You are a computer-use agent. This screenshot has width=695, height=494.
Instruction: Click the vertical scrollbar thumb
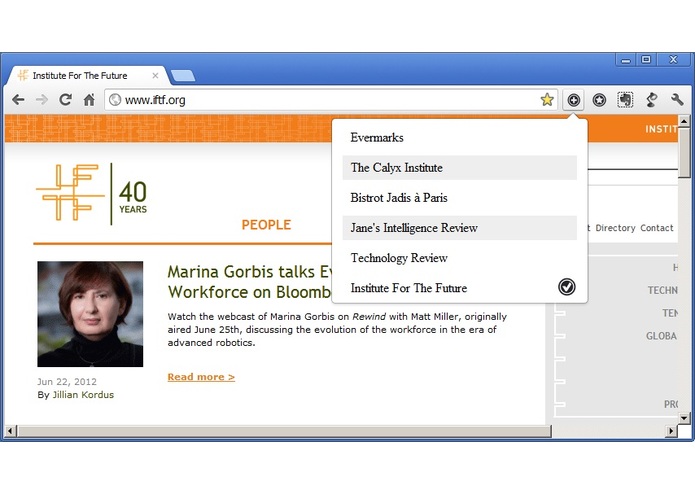click(x=684, y=152)
